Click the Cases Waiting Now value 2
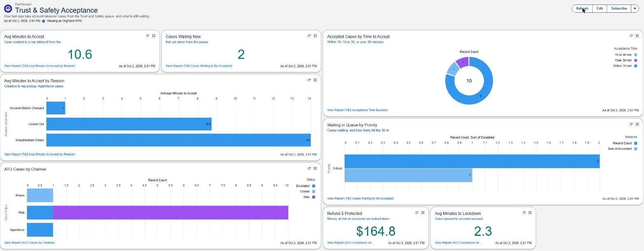The image size is (644, 251). point(241,54)
